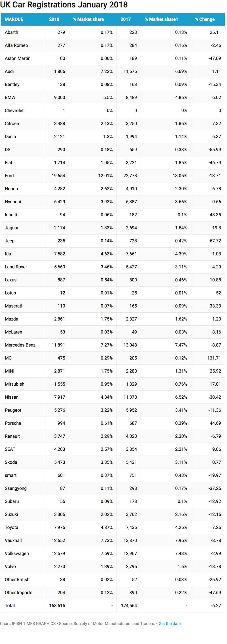Select the Abarth row label
This screenshot has width=227, height=644.
tap(11, 32)
